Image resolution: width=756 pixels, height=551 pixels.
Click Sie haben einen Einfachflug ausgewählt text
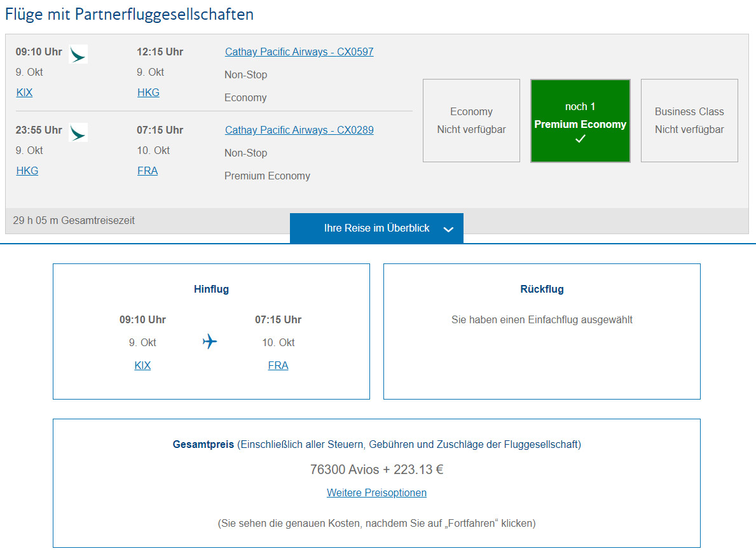[542, 319]
